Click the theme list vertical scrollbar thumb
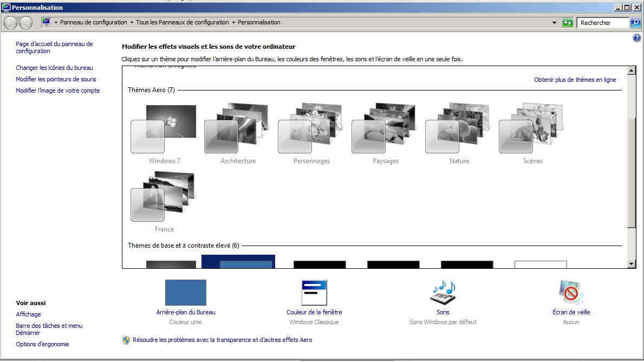644x362 pixels. point(632,172)
